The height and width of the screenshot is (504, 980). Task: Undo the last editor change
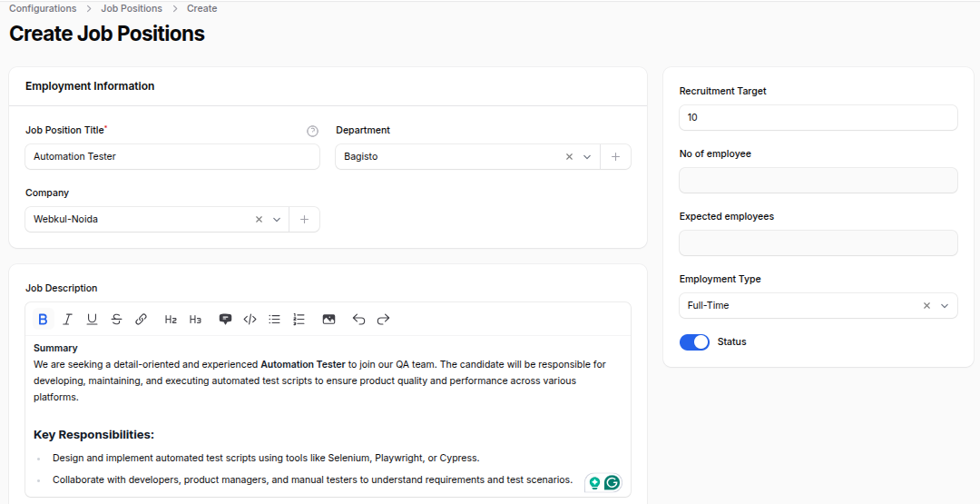(358, 320)
